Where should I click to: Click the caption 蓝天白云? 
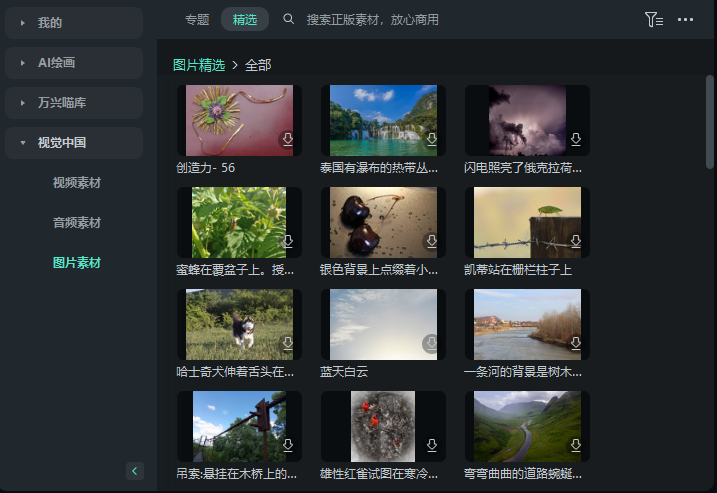click(344, 372)
